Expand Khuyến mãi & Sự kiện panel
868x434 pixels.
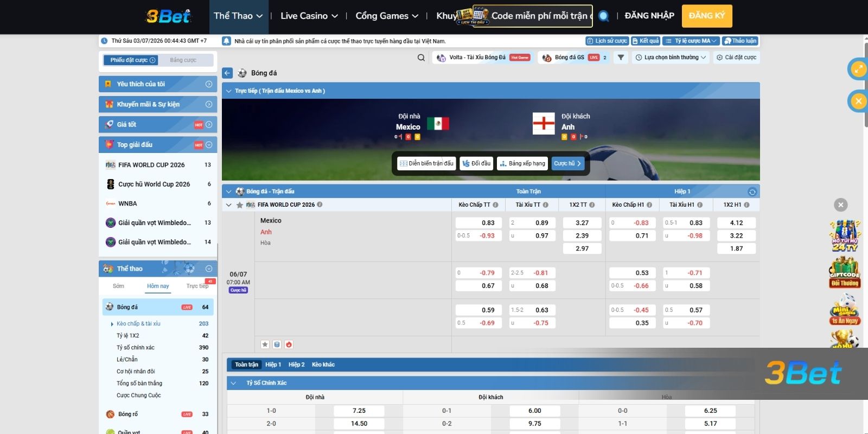pos(158,104)
